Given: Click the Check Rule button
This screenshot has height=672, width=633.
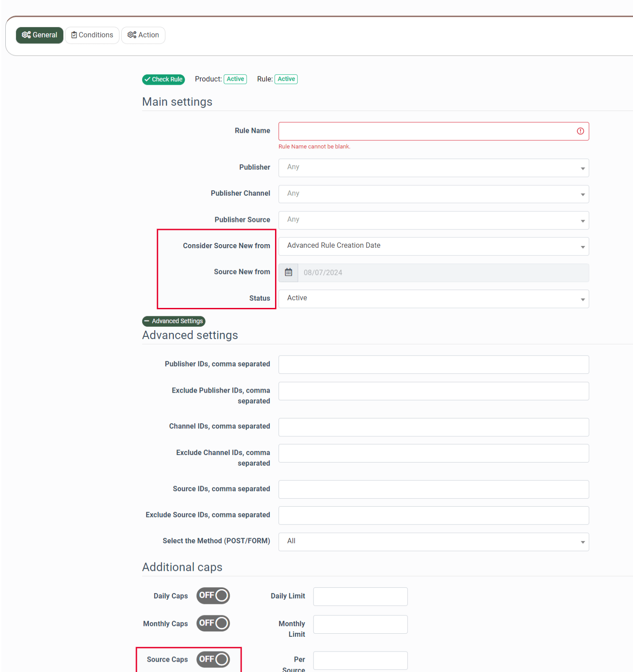Looking at the screenshot, I should 164,79.
